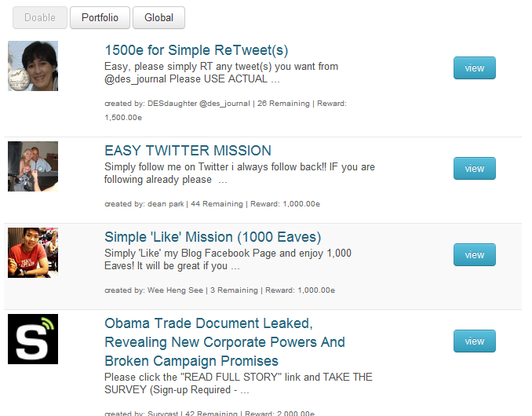The height and width of the screenshot is (416, 532).
Task: Click the 'READ FULL STORY' survey description text
Action: [x=239, y=383]
